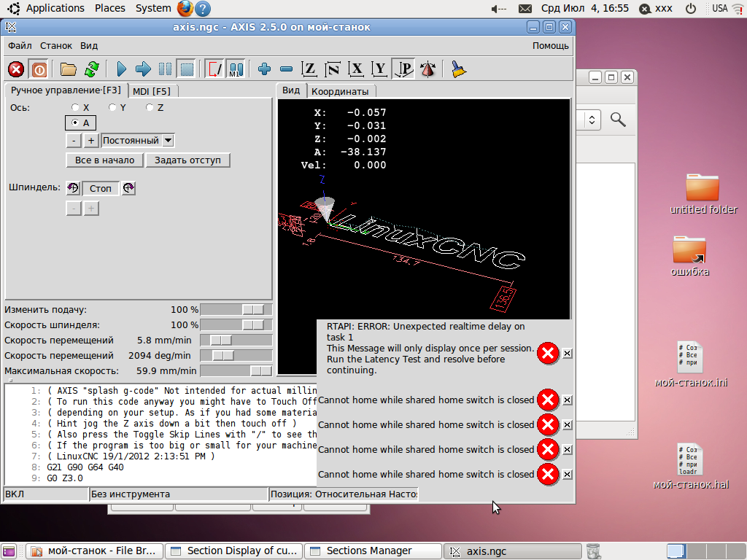The height and width of the screenshot is (560, 747).
Task: Reload the current file with green arrows
Action: [91, 69]
